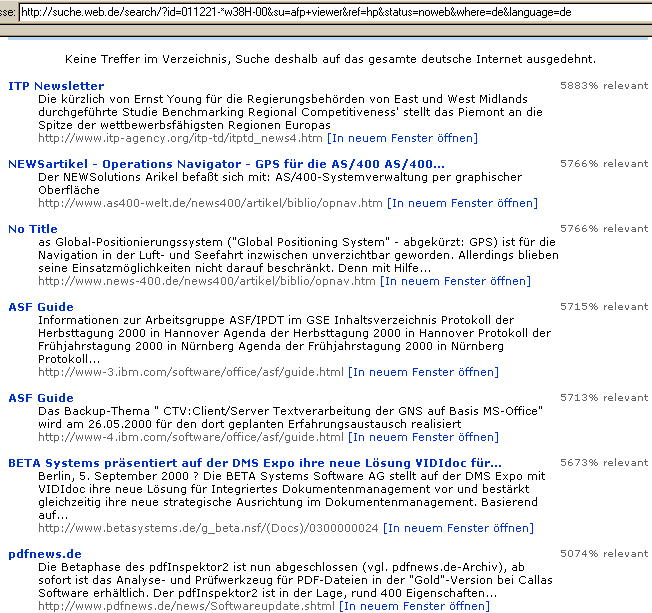The height and width of the screenshot is (613, 652).
Task: Click the pdfInspektor2 Betaphase description text
Action: click(x=295, y=580)
